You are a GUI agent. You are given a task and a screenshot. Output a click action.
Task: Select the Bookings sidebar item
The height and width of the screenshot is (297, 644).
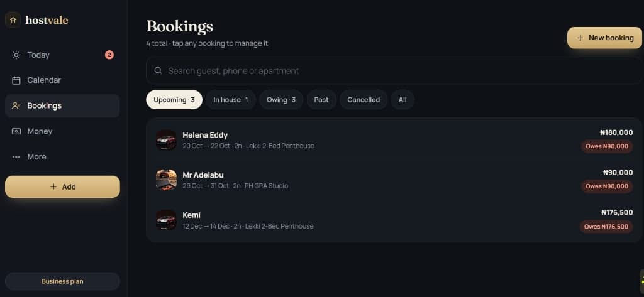(62, 106)
